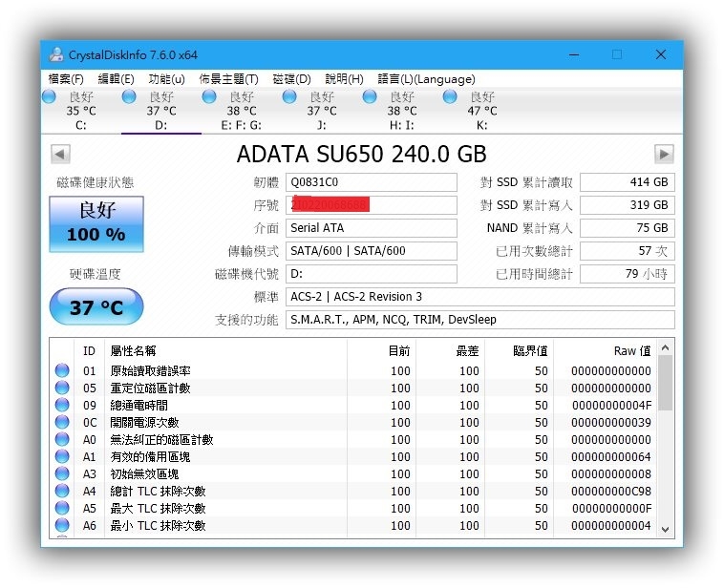Click the 臨界值 column header
The width and height of the screenshot is (724, 588).
[x=519, y=350]
